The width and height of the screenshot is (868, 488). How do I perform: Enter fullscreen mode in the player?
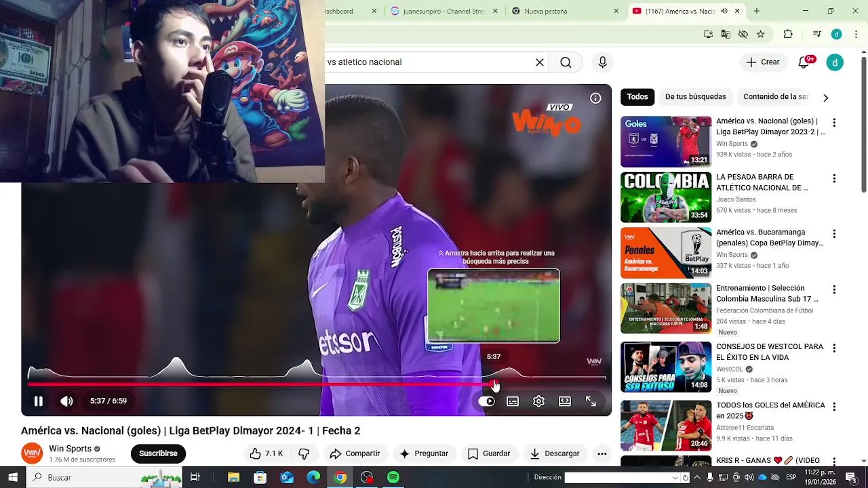591,401
